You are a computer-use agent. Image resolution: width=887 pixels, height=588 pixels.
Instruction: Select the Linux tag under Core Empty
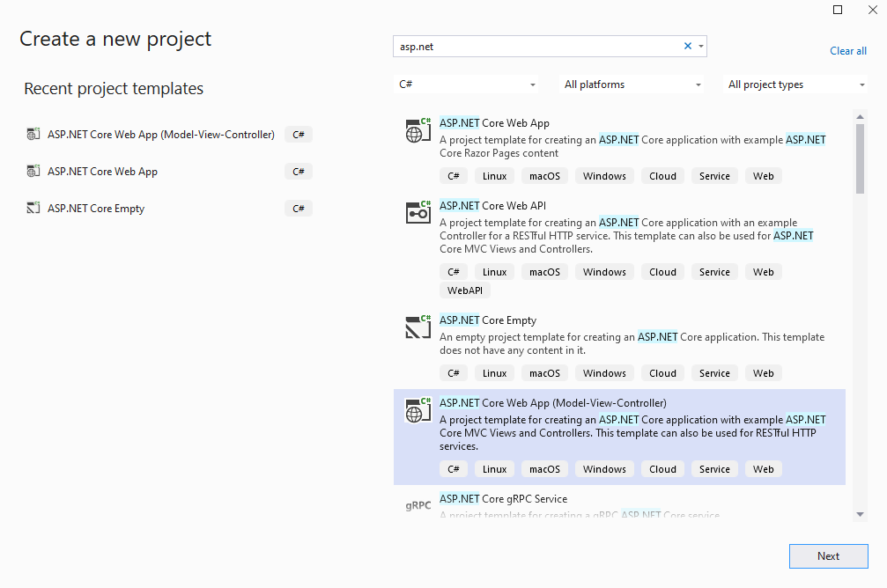click(x=494, y=372)
